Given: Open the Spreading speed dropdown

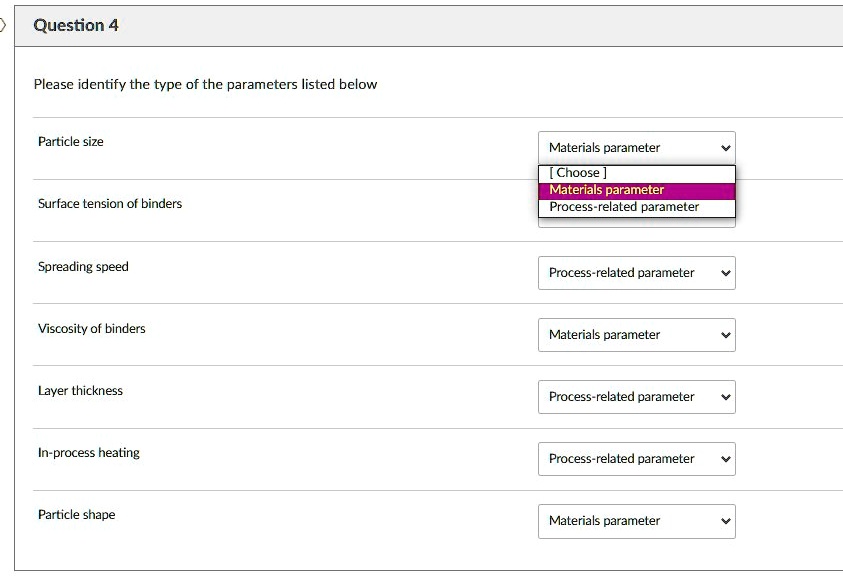Looking at the screenshot, I should (636, 273).
